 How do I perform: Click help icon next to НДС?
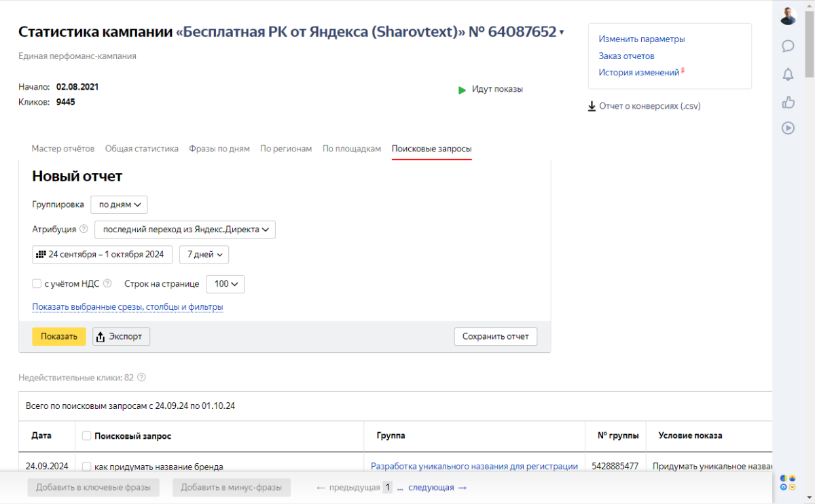click(107, 284)
